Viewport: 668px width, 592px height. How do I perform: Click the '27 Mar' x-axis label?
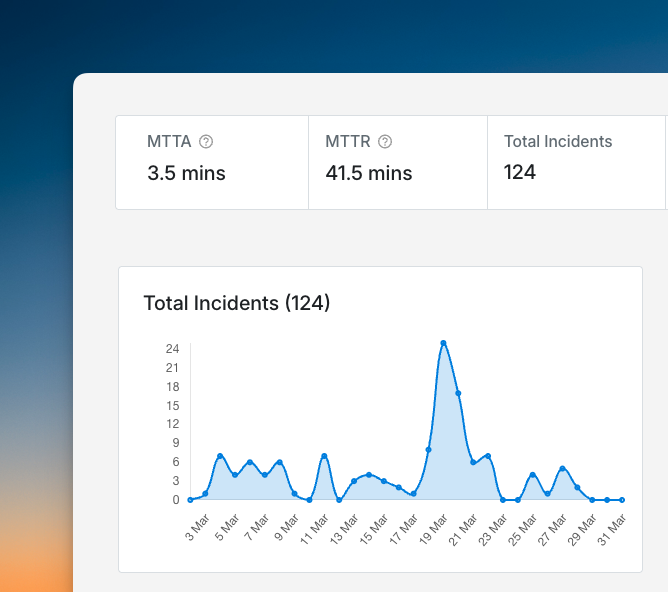point(553,529)
